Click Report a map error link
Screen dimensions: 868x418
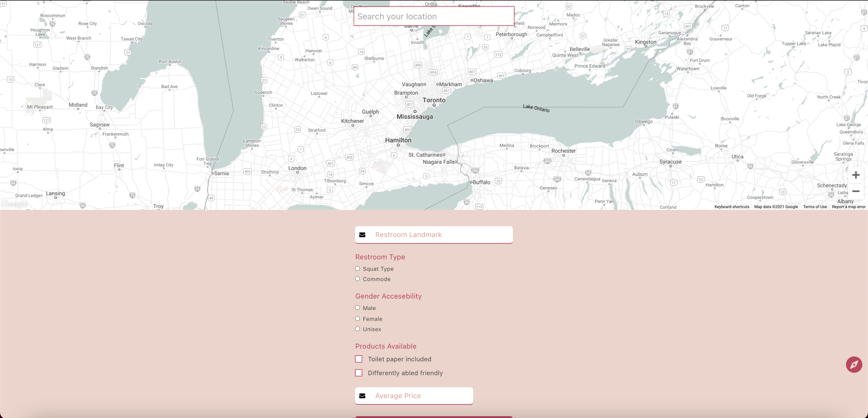848,207
